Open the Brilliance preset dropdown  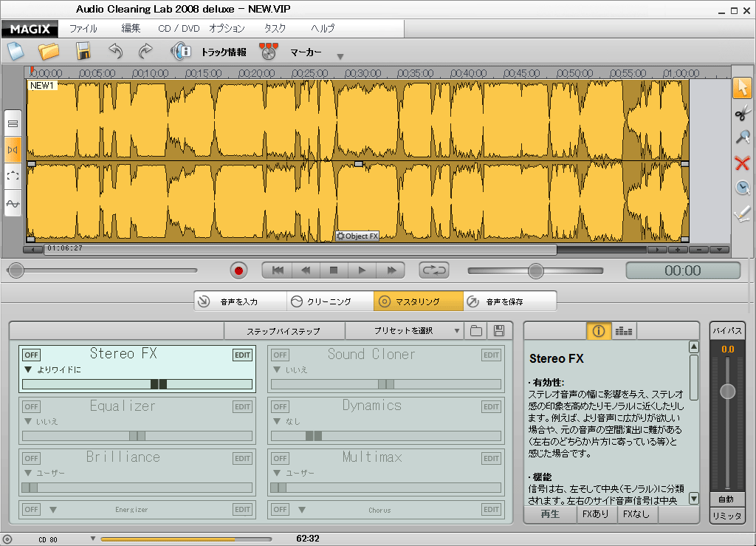point(28,473)
